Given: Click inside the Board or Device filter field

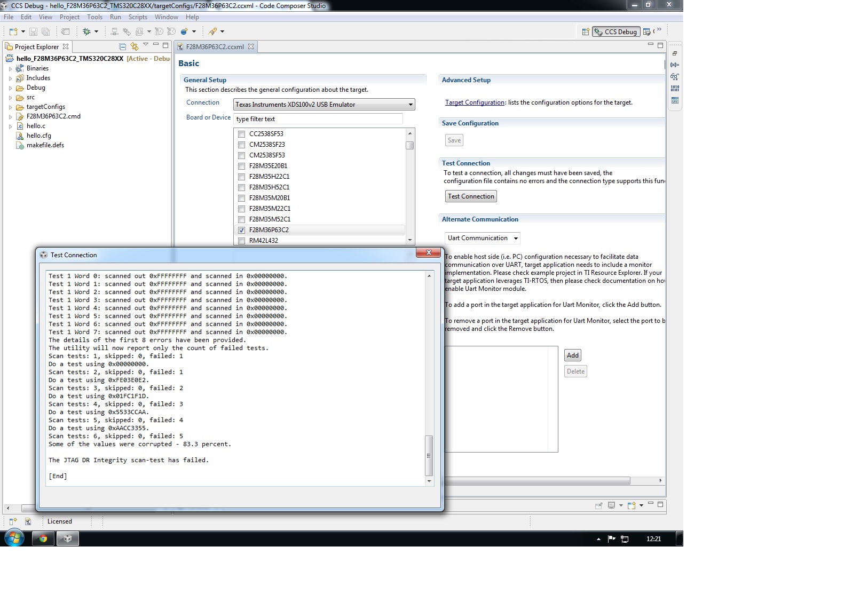Looking at the screenshot, I should click(318, 119).
